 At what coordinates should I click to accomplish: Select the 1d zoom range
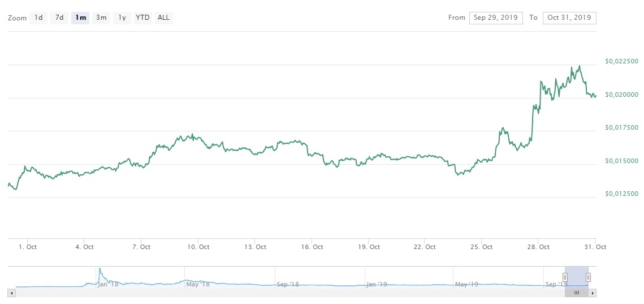tap(38, 18)
